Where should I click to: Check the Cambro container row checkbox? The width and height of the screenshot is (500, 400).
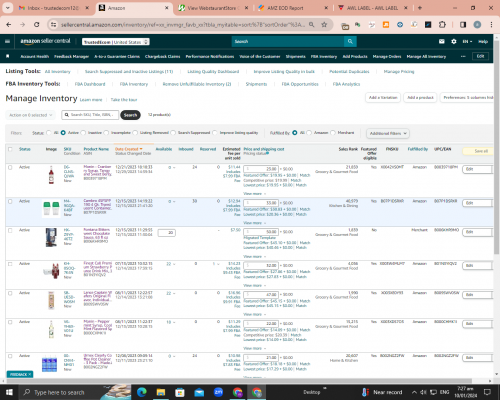[10, 201]
